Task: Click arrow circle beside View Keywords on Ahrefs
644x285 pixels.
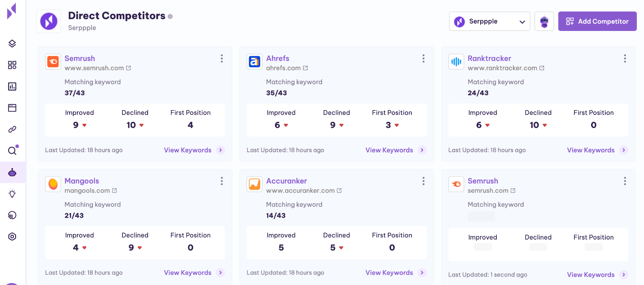Action: point(422,150)
